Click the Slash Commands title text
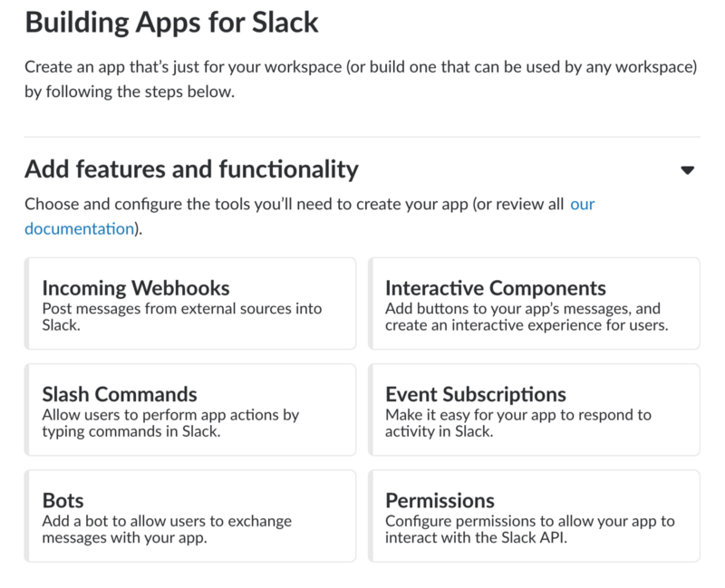The width and height of the screenshot is (725, 588). coord(120,393)
